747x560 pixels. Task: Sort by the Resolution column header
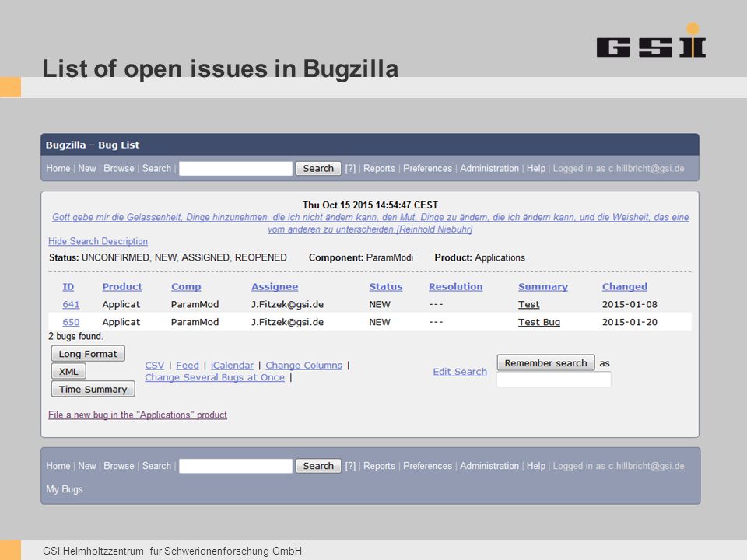455,287
